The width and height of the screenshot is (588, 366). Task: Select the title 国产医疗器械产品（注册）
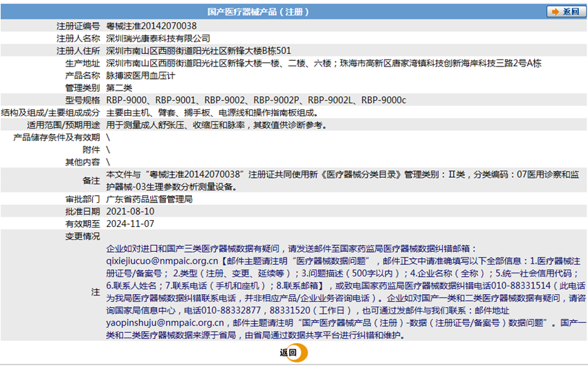tap(258, 12)
